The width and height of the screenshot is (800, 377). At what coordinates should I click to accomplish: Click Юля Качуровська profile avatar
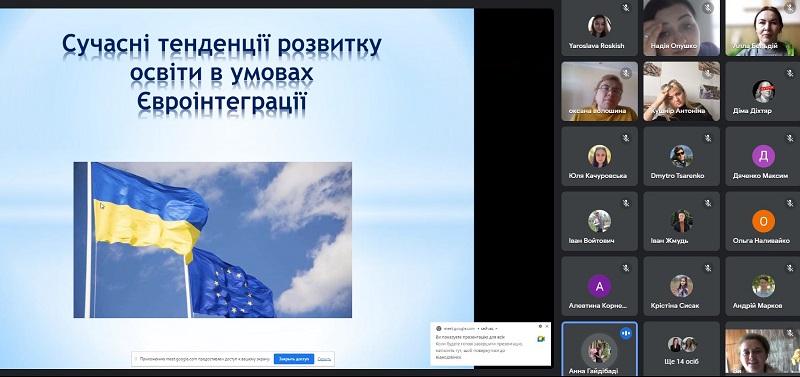(599, 156)
